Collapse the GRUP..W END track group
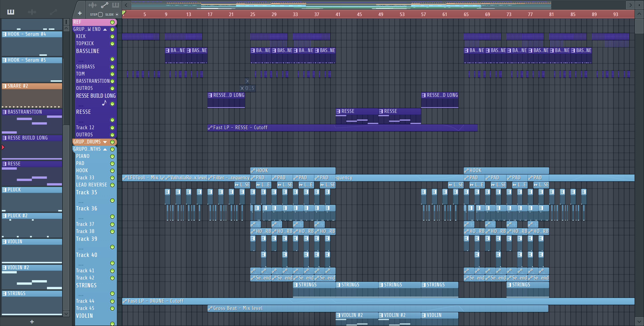Screen dimensions: 644x326 (105, 30)
